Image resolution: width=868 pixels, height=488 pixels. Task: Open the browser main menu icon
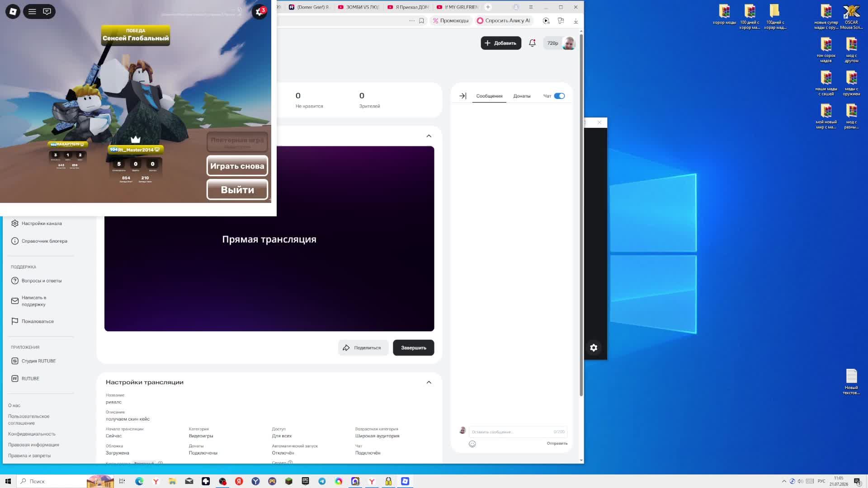coord(531,7)
